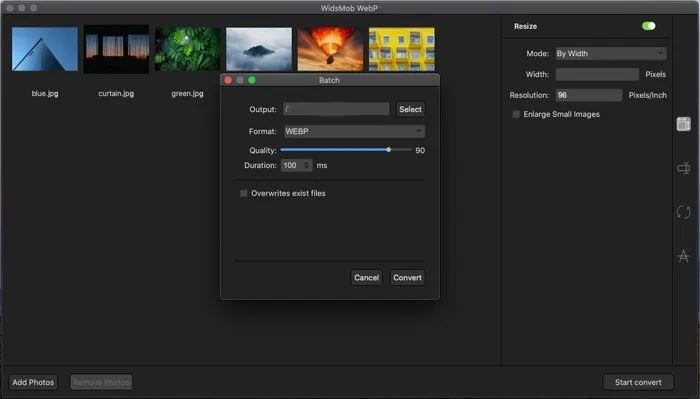Close the Batch dialog with red button
The image size is (700, 399).
228,80
